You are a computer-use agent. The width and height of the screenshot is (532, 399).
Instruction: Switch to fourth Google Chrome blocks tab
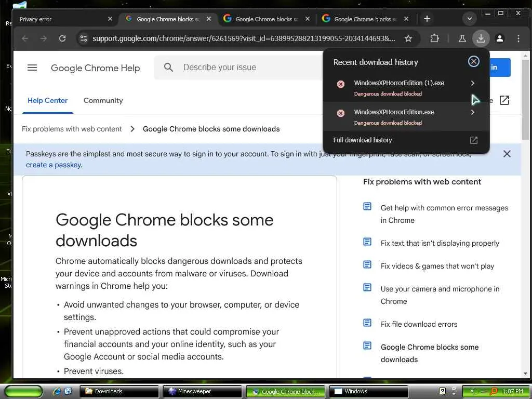pos(365,19)
